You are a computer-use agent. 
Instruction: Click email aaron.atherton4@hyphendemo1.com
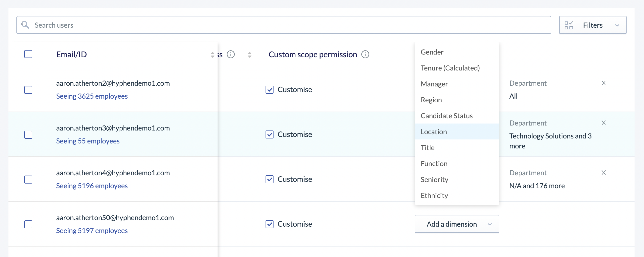click(x=113, y=173)
